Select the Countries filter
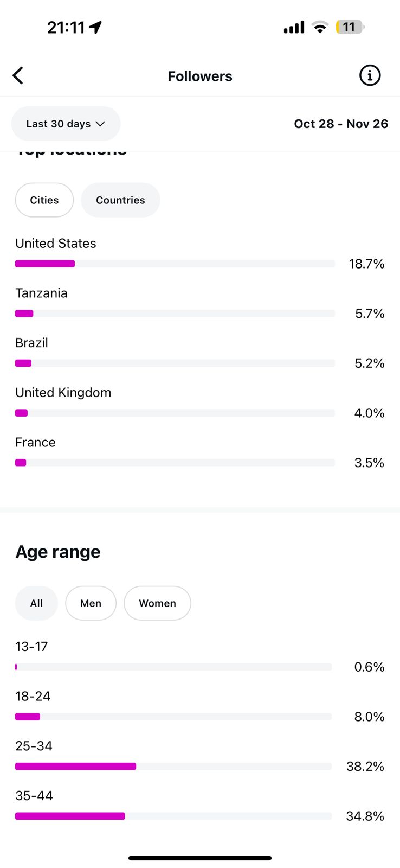Screen dimensions: 400x868 tap(120, 200)
